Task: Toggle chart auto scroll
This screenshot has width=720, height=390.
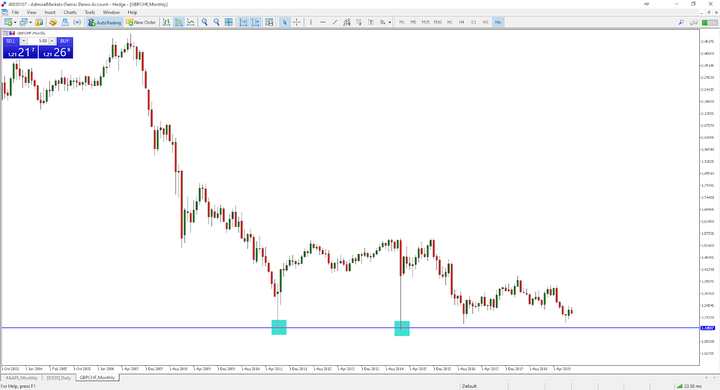Action: click(243, 22)
